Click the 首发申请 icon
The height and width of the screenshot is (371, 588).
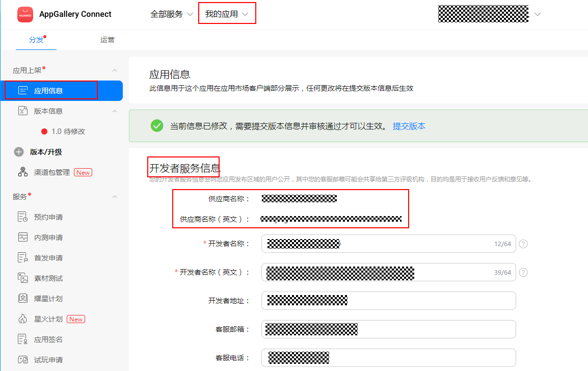23,257
